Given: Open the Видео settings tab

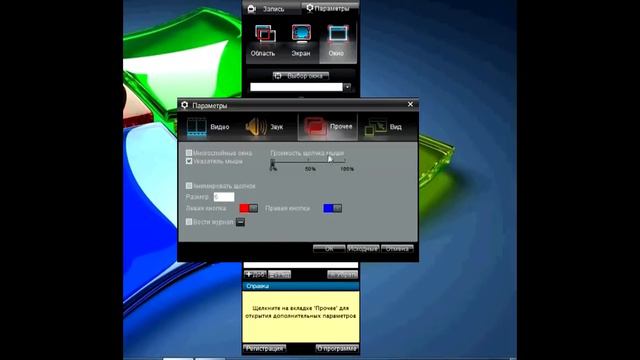Looking at the screenshot, I should (208, 127).
